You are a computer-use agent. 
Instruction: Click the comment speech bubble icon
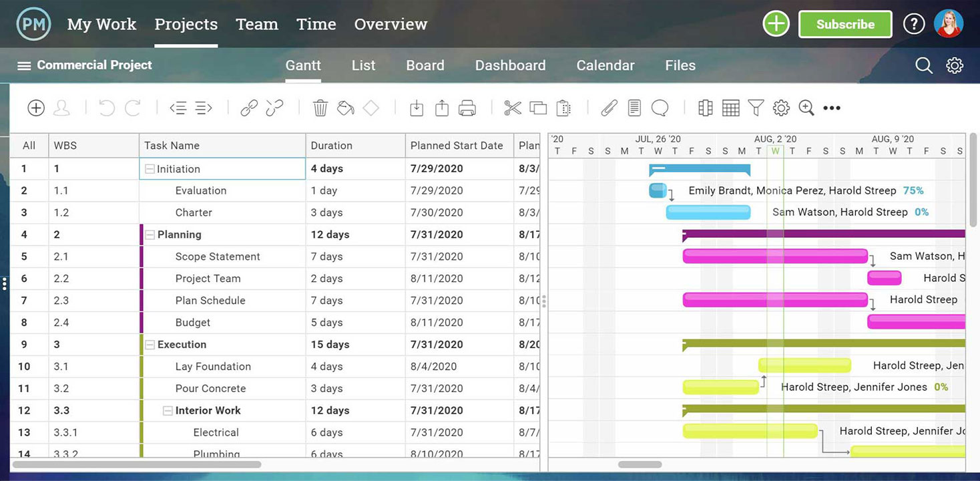click(x=660, y=108)
